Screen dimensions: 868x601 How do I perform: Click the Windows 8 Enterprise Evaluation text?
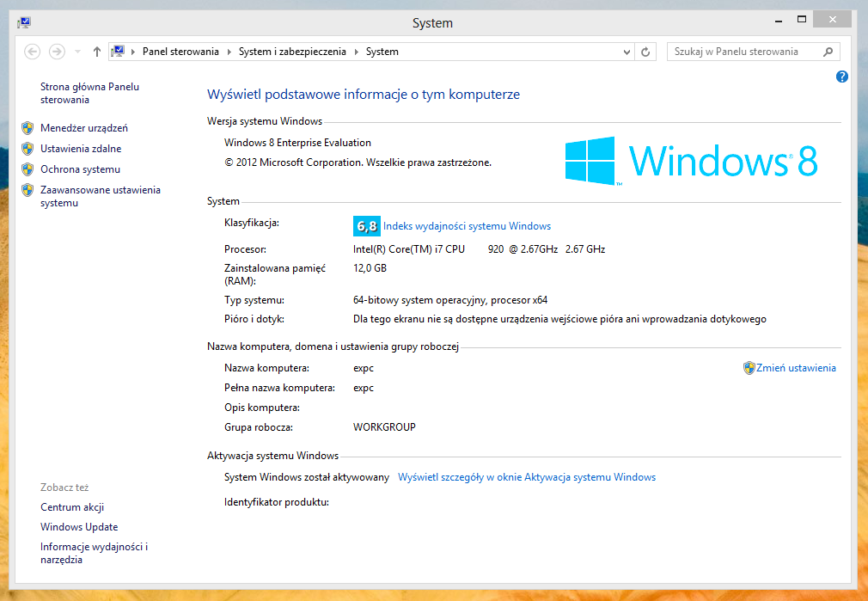click(x=298, y=143)
